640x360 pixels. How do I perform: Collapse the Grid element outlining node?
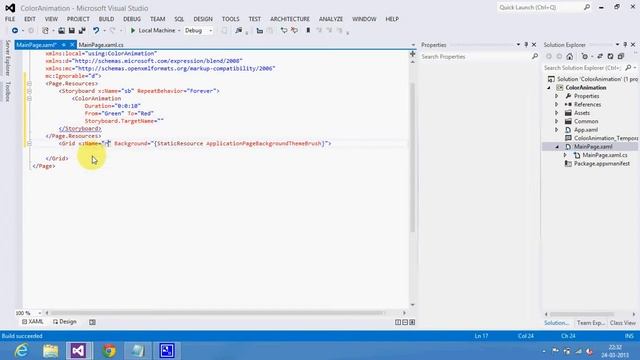point(29,144)
